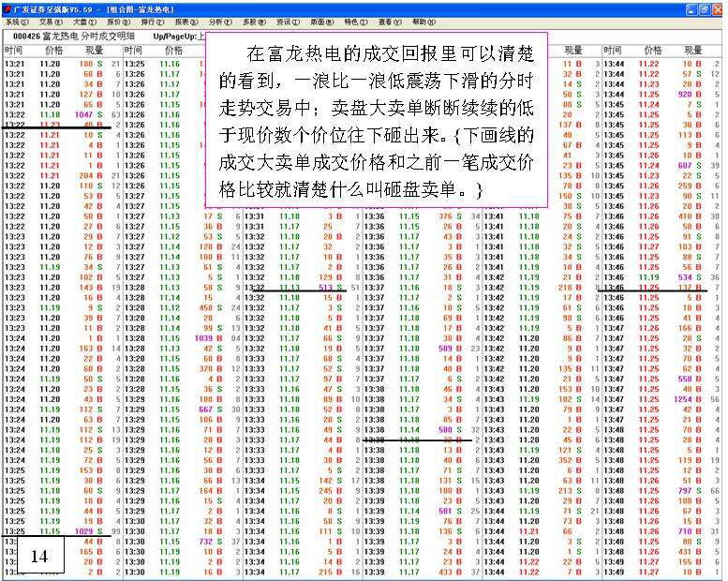The width and height of the screenshot is (728, 581).
Task: Select the 13:48 trade with volume 710 B
Action: [662, 531]
